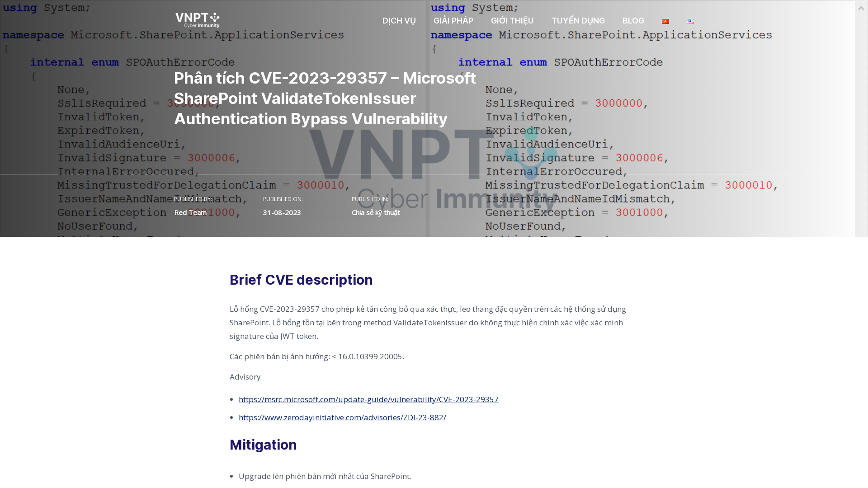
Task: Open the MSRC CVE-2023-29357 advisory link
Action: coord(368,399)
